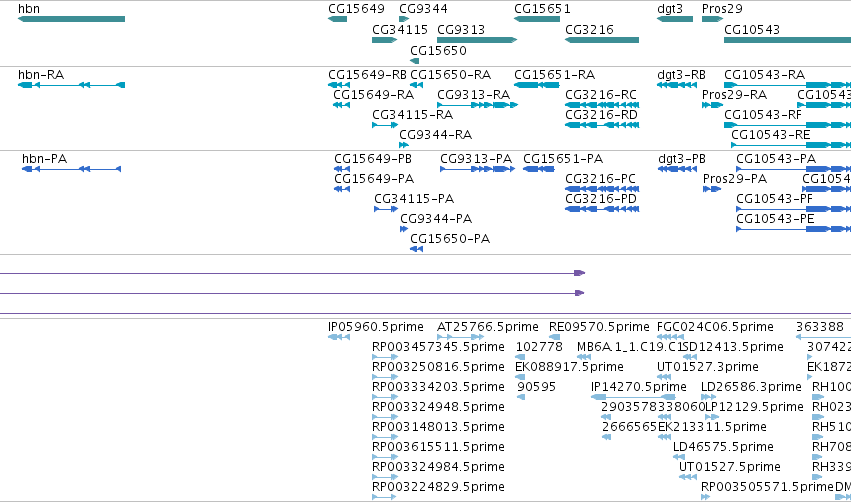Select the hbn-RA transcript

(x=71, y=85)
